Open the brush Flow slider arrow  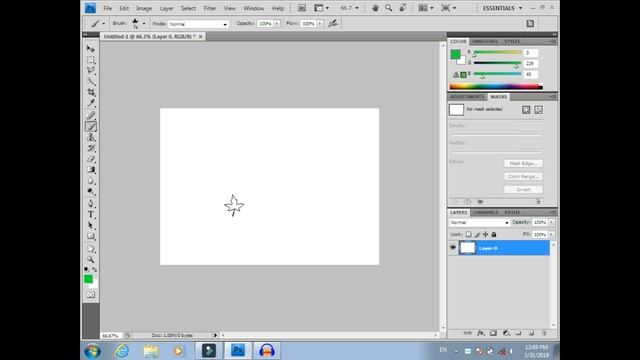[x=320, y=24]
